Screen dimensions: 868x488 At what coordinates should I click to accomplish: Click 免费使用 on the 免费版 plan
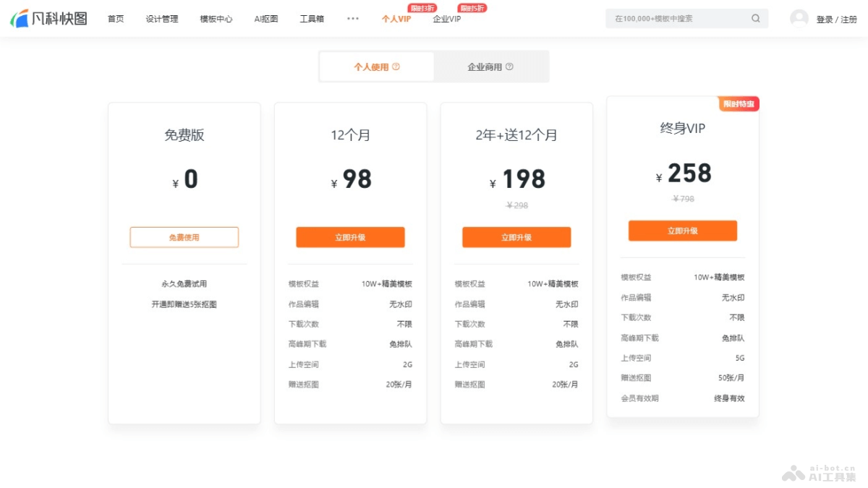click(x=184, y=236)
